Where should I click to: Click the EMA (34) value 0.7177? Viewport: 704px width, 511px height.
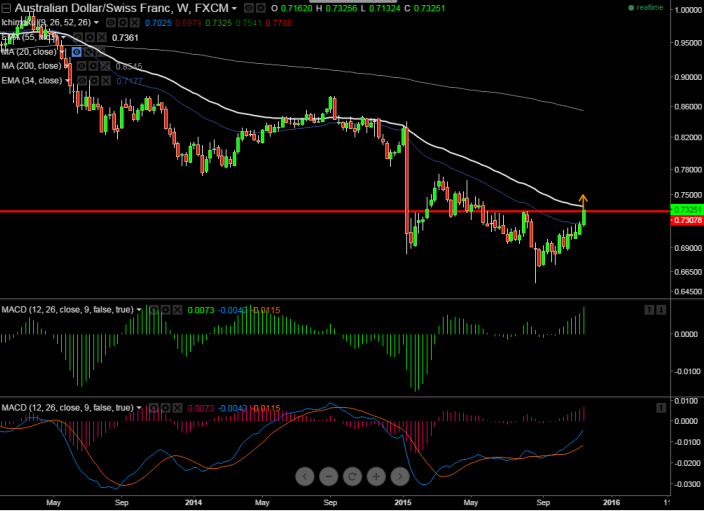pos(129,81)
